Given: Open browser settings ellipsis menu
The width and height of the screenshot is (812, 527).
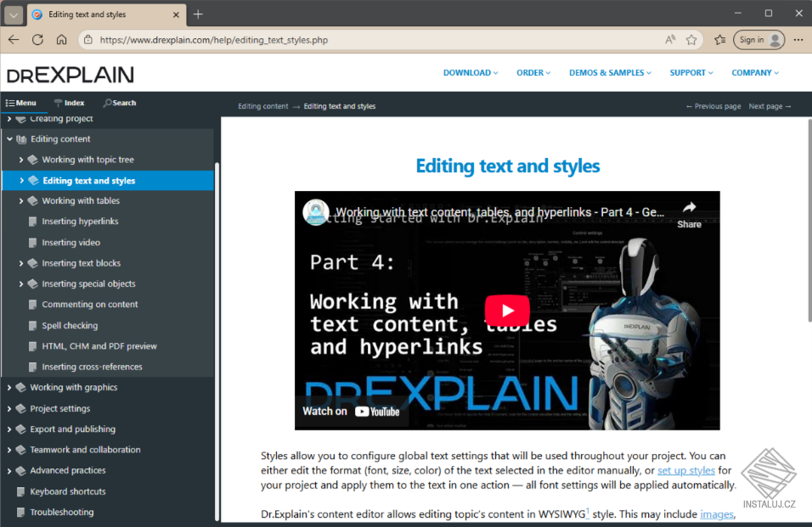Looking at the screenshot, I should [798, 40].
